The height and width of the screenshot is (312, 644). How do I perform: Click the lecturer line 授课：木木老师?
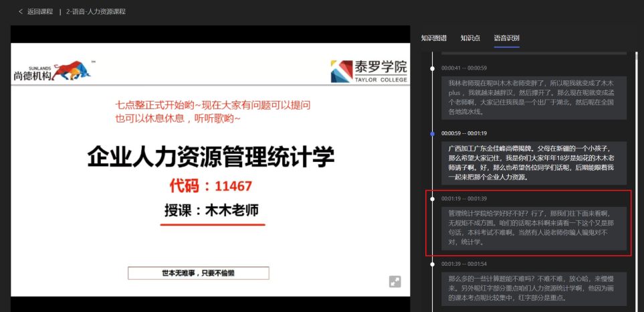(211, 210)
